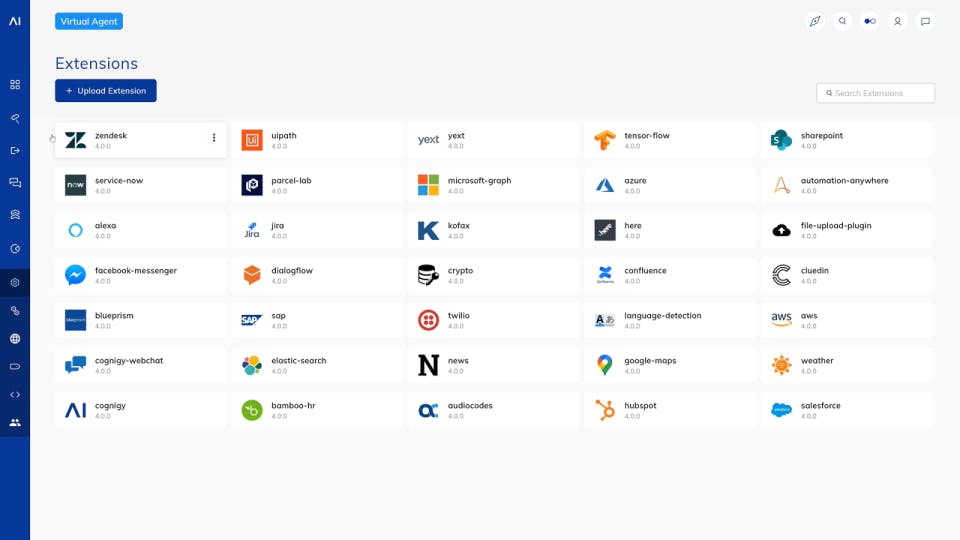This screenshot has width=960, height=540.
Task: Select the twilio extension card
Action: tap(493, 320)
